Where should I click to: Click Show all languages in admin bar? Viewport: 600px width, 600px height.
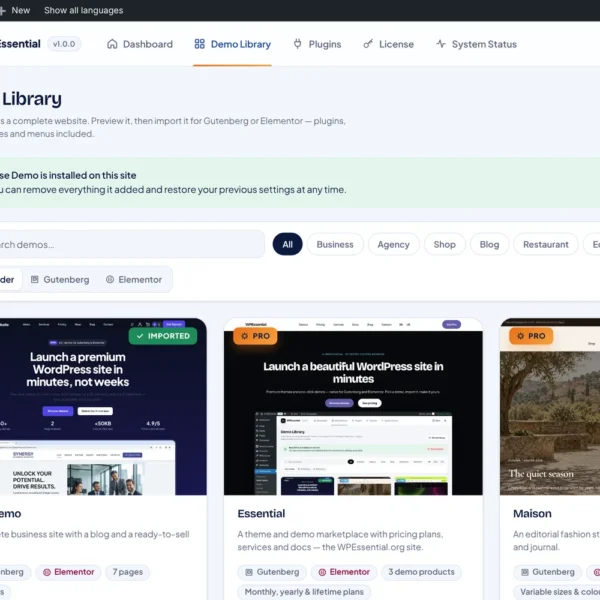83,10
